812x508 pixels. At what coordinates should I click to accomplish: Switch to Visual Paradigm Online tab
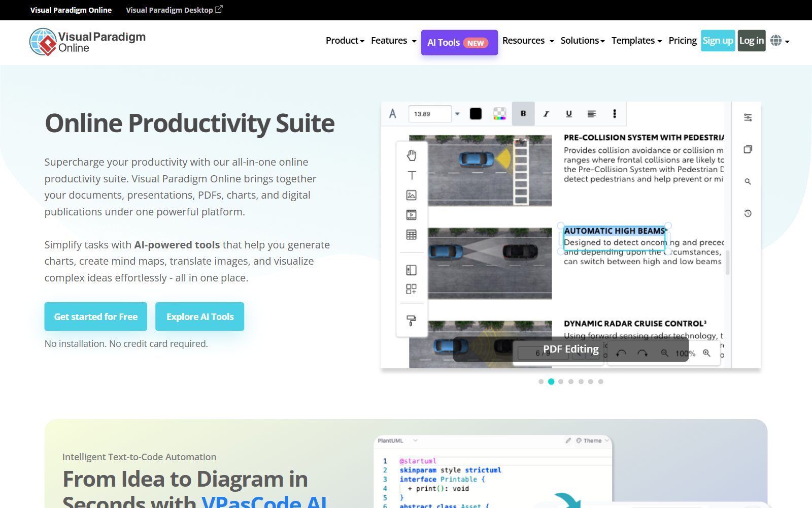(x=71, y=10)
